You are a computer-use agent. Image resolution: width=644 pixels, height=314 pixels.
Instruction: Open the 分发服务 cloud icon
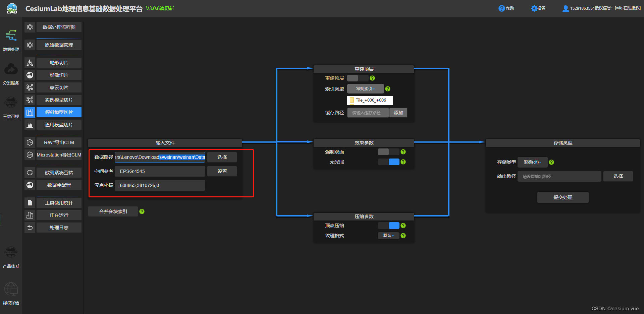[x=11, y=69]
